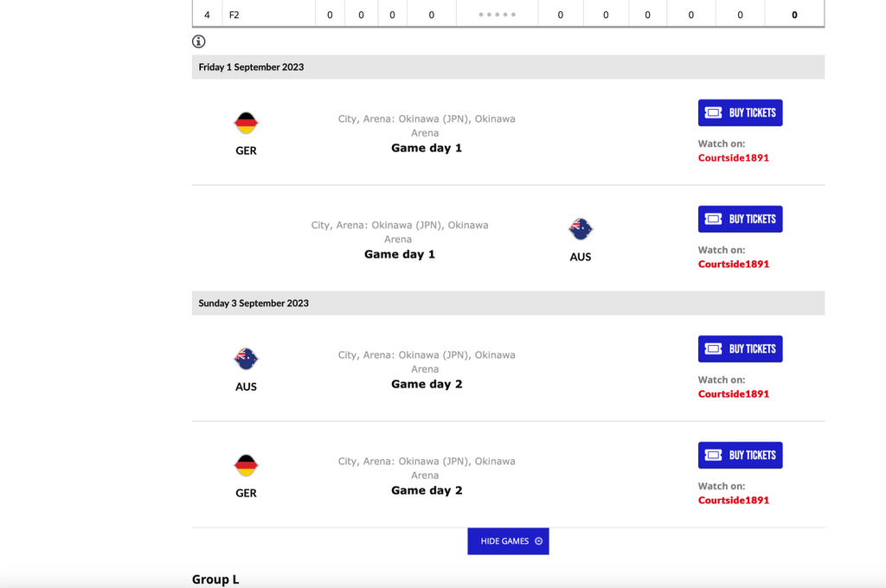Open Courtside1891 link for last Germany game
886x588 pixels.
(733, 501)
